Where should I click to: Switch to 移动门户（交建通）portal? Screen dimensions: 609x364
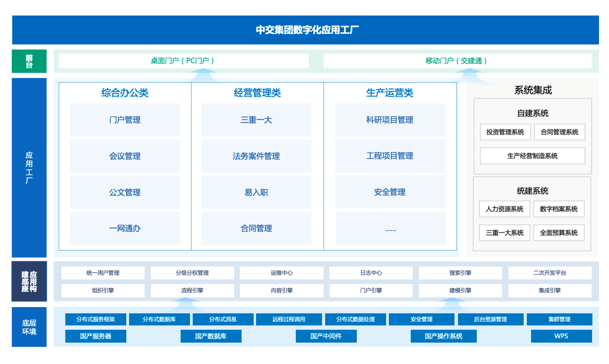tap(457, 61)
